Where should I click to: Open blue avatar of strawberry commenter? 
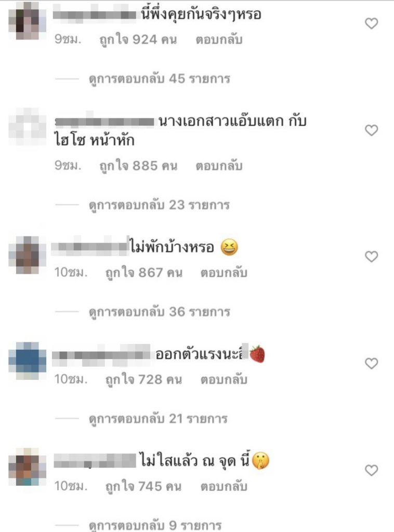coord(28,361)
